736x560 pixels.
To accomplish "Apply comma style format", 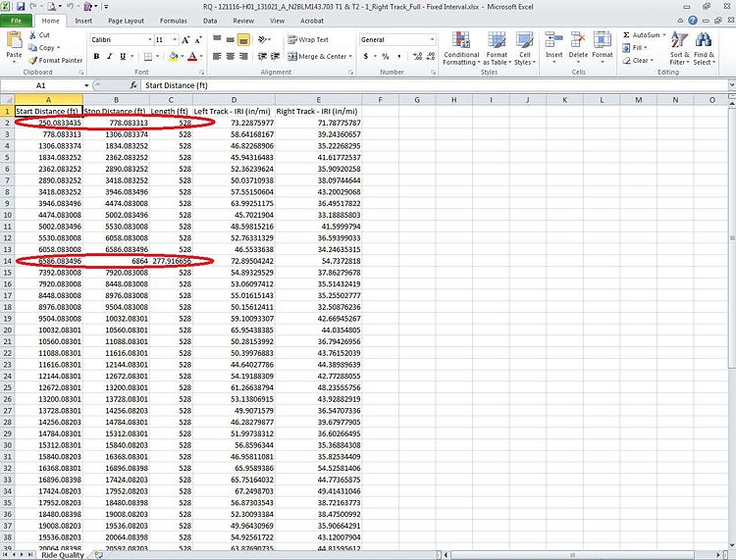I will click(399, 56).
